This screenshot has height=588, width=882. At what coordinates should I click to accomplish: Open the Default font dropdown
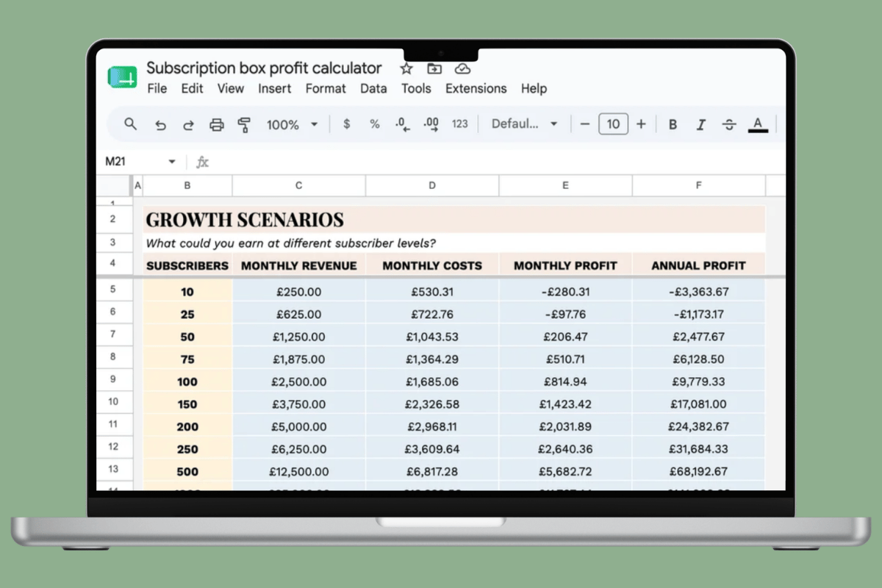pyautogui.click(x=524, y=124)
